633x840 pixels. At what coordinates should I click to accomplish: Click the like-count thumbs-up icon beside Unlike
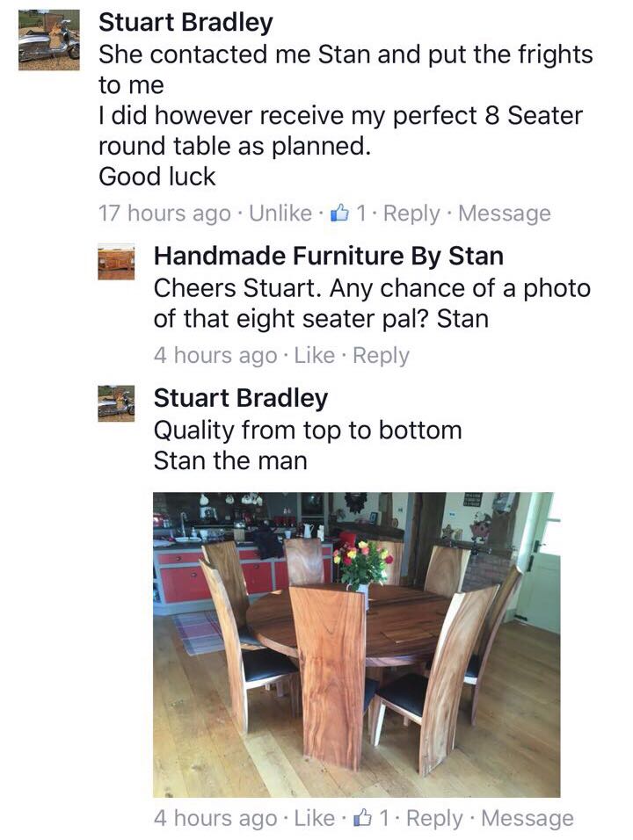[339, 214]
